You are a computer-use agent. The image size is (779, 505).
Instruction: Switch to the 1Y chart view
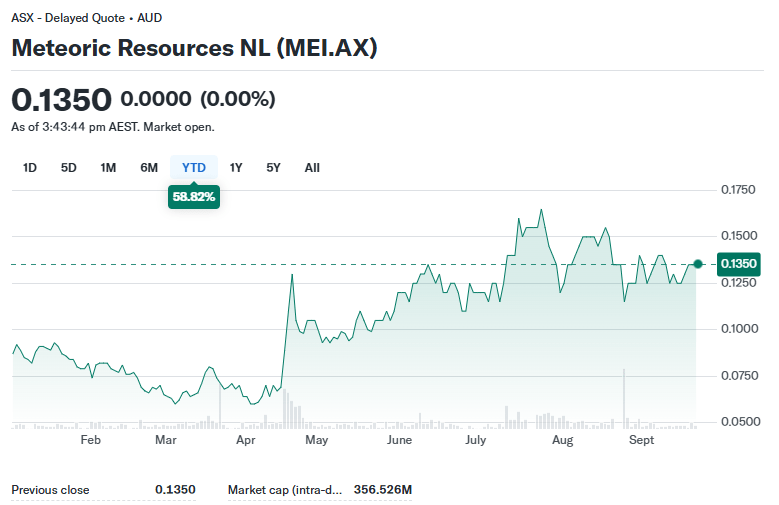(236, 168)
